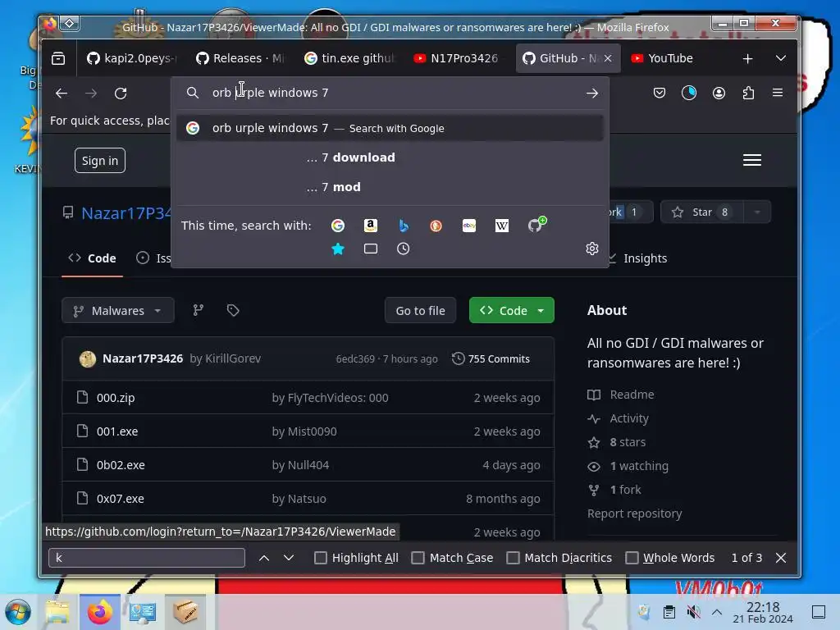Enable the Highlight All checkbox
840x630 pixels.
tap(321, 558)
